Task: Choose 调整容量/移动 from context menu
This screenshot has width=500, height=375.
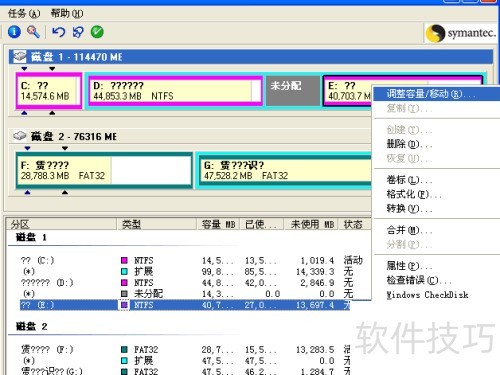Action: click(x=436, y=94)
